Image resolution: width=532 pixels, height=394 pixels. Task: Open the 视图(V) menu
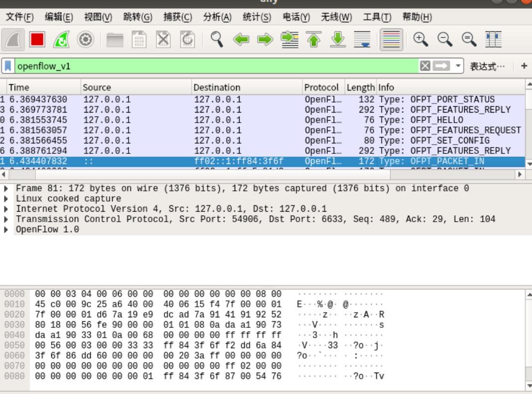pyautogui.click(x=98, y=16)
